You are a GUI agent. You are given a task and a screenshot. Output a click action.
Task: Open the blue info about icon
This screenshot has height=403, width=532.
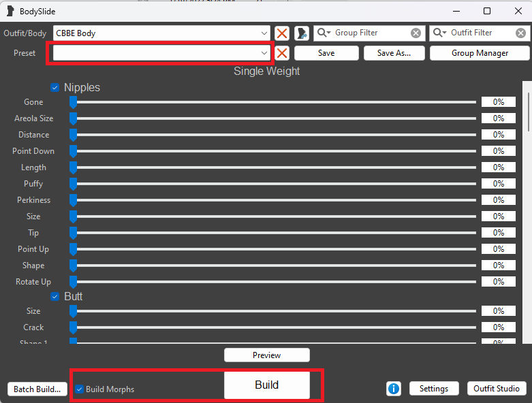(394, 389)
